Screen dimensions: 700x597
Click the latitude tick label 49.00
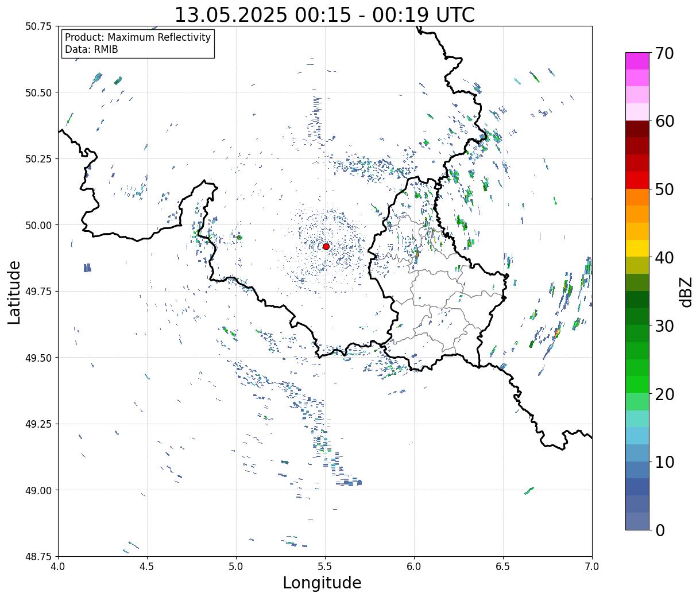[38, 490]
